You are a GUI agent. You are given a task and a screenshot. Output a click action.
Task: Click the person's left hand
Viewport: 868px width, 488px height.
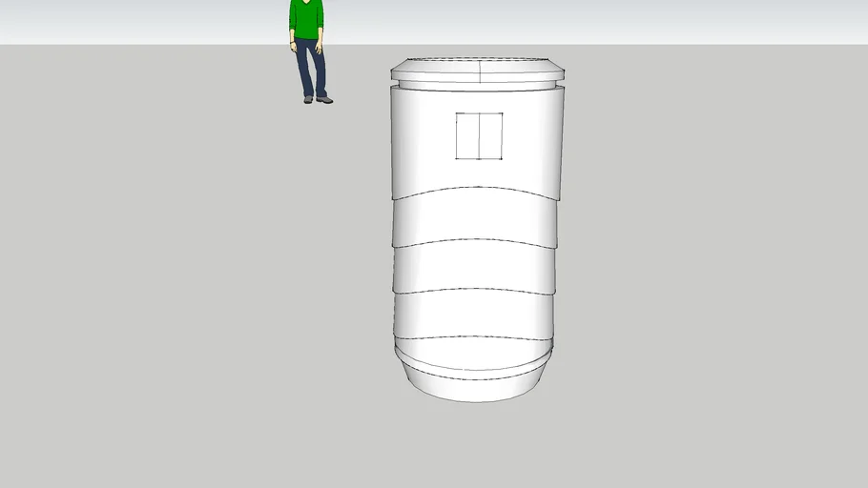[292, 46]
